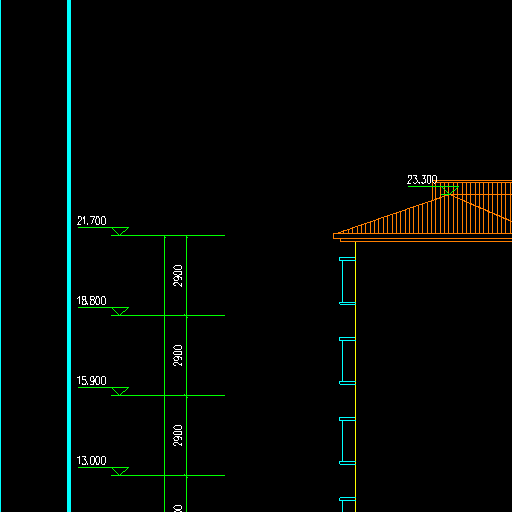The width and height of the screenshot is (512, 512).
Task: Click the 23.300 roof elevation label
Action: [422, 180]
